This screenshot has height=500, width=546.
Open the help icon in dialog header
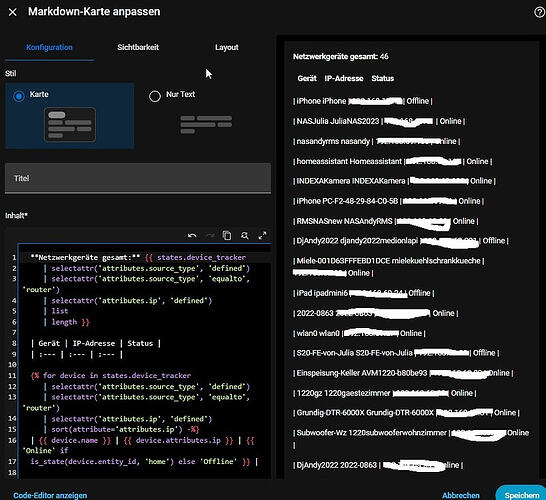(539, 12)
